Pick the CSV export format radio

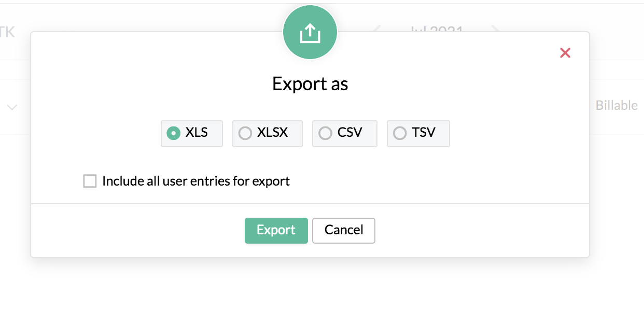(x=325, y=133)
